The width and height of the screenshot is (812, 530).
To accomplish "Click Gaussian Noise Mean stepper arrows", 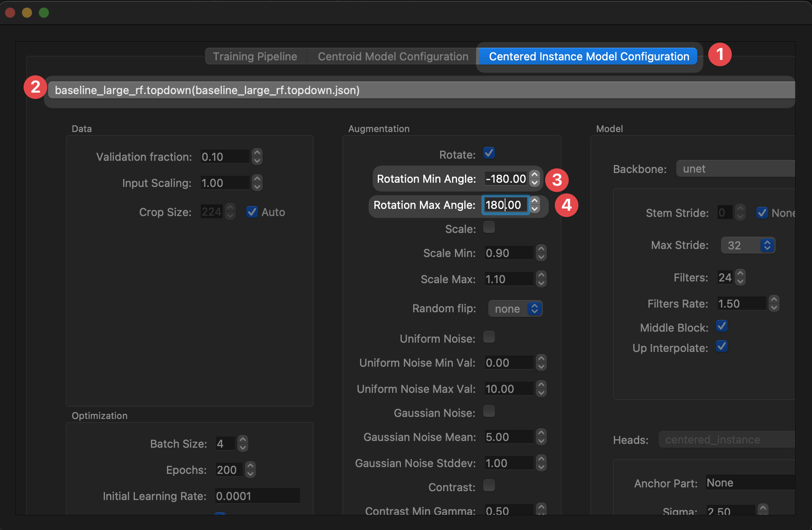I will [x=541, y=437].
